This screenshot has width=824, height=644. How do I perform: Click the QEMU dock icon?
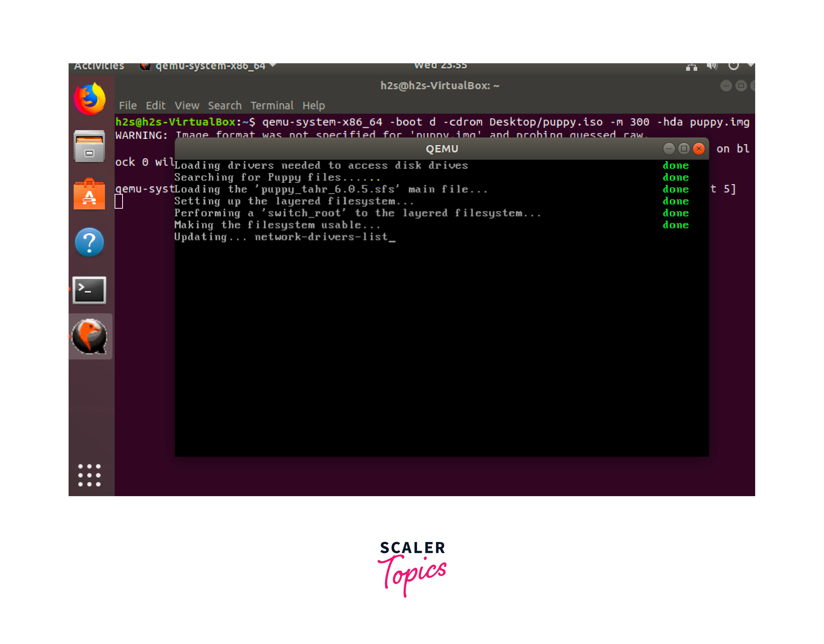pos(89,336)
